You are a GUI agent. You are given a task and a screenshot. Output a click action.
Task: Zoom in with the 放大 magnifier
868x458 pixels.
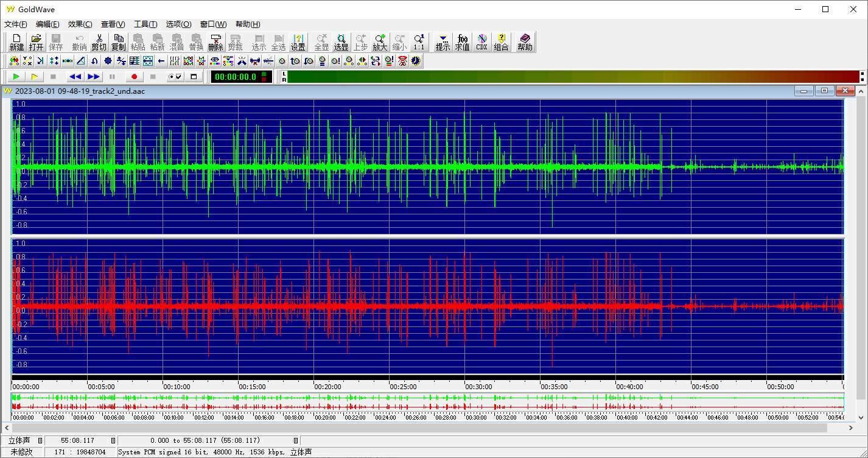[x=380, y=42]
